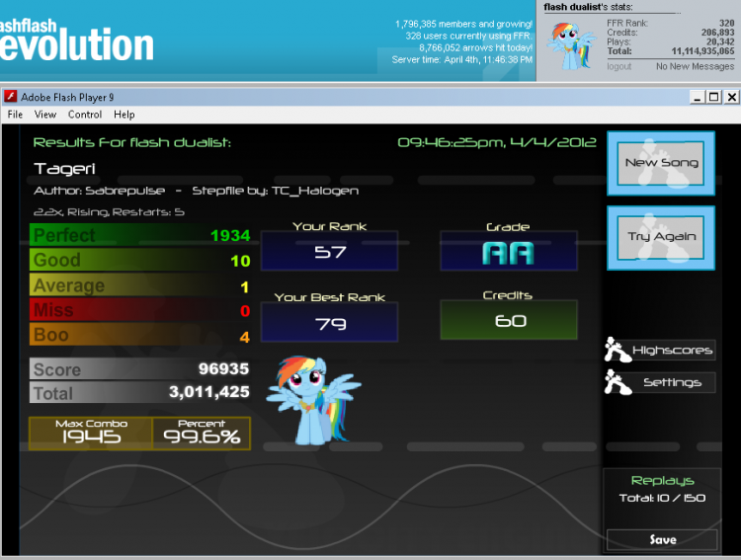
Task: Open the View menu
Action: (x=45, y=115)
